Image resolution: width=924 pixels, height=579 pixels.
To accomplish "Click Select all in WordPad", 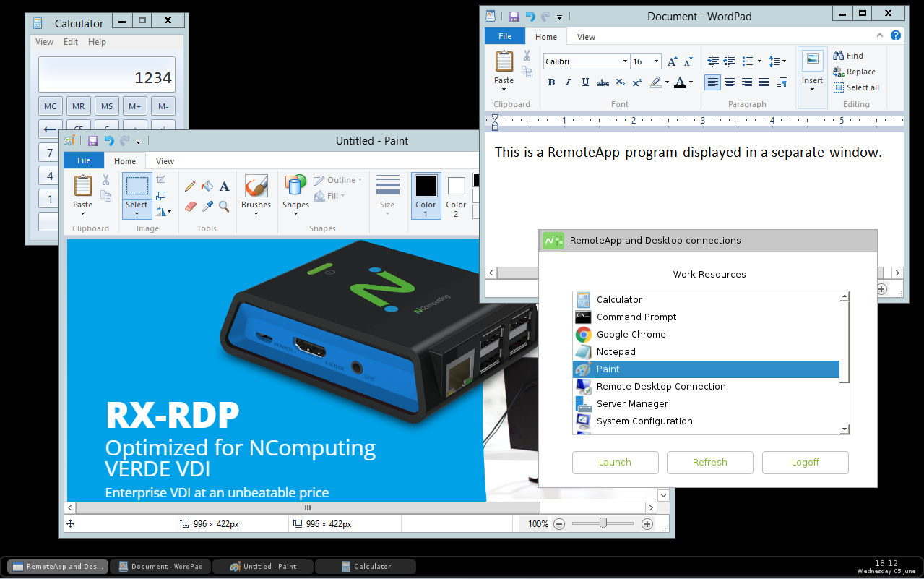I will 856,87.
